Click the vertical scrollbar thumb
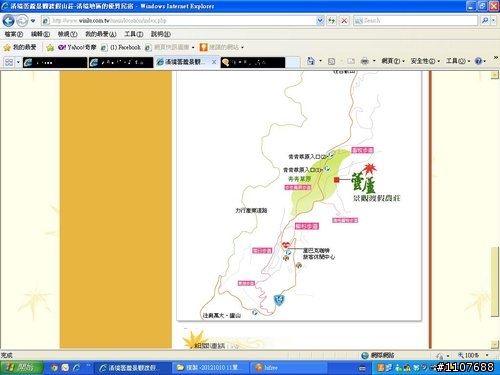500x375 pixels. (x=495, y=282)
